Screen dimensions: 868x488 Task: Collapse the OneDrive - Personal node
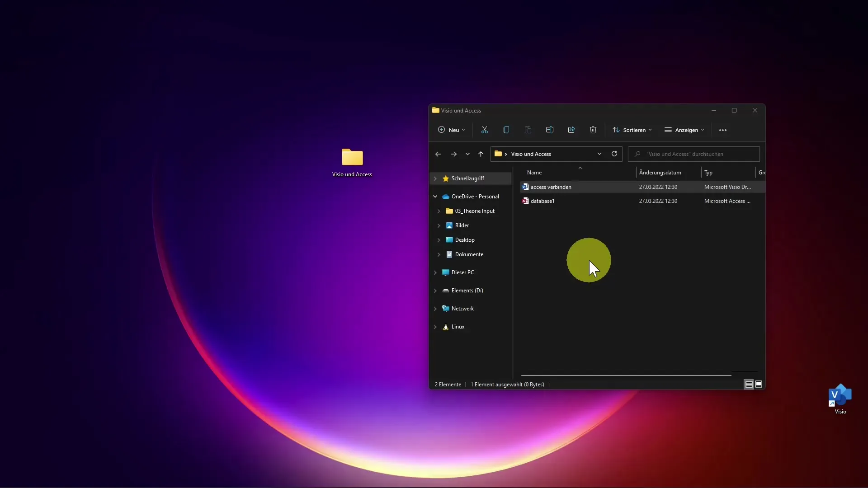coord(435,197)
